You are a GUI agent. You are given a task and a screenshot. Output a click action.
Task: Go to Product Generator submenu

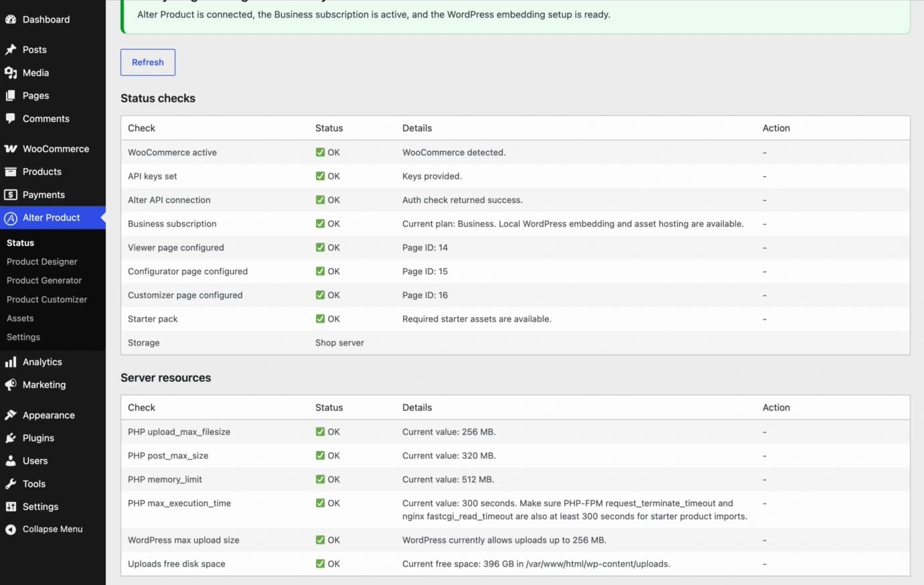pyautogui.click(x=44, y=281)
